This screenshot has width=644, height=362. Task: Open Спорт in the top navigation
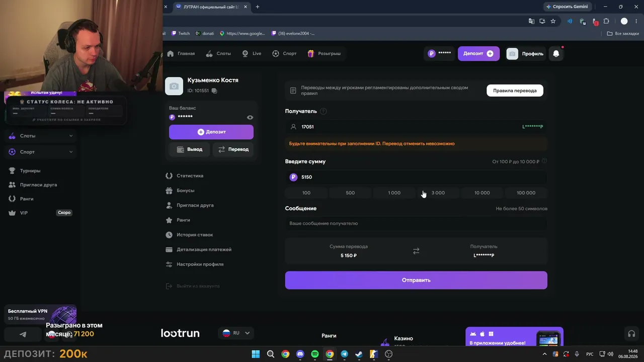(x=284, y=54)
